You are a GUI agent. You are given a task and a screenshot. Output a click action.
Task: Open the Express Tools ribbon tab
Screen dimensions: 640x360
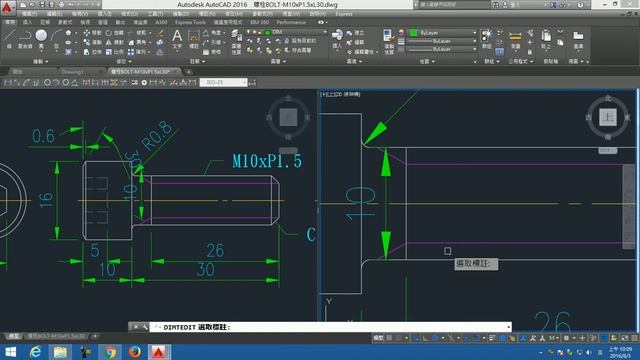point(190,22)
